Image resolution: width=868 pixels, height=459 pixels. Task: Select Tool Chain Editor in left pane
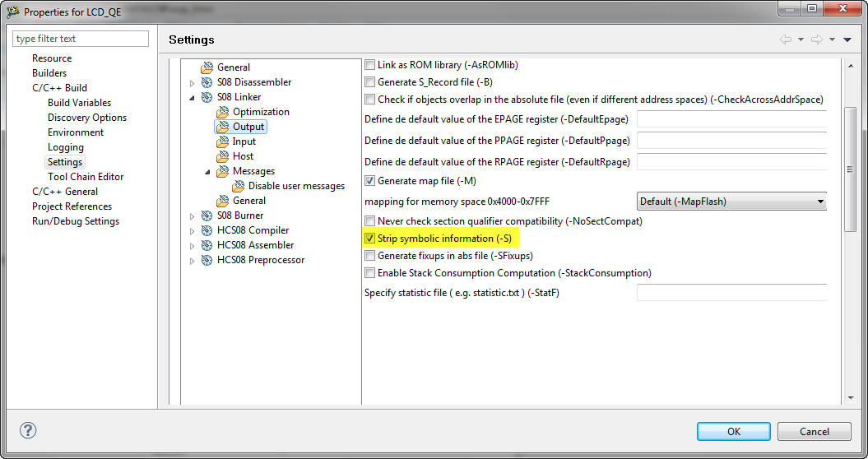[x=86, y=177]
